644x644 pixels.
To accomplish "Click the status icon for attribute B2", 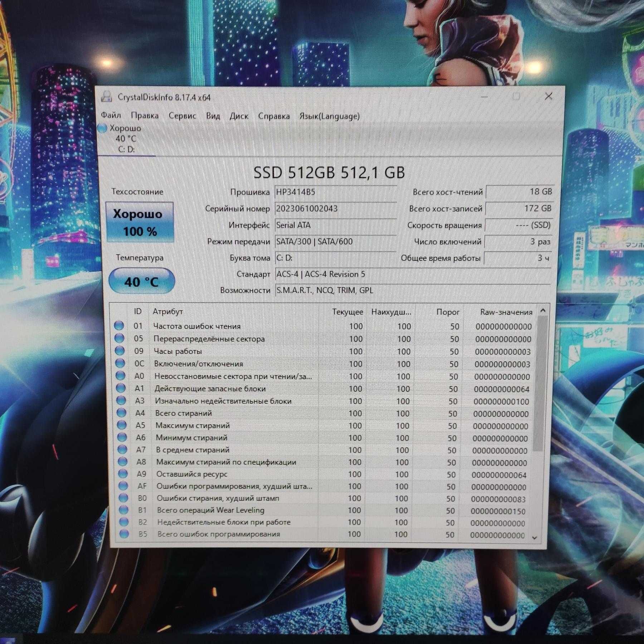I will [124, 522].
